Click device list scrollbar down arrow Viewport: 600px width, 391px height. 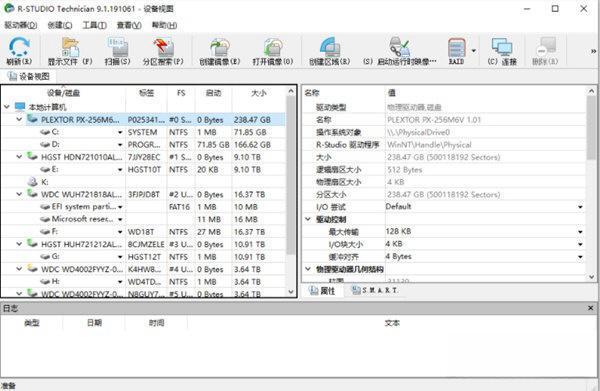coord(291,292)
